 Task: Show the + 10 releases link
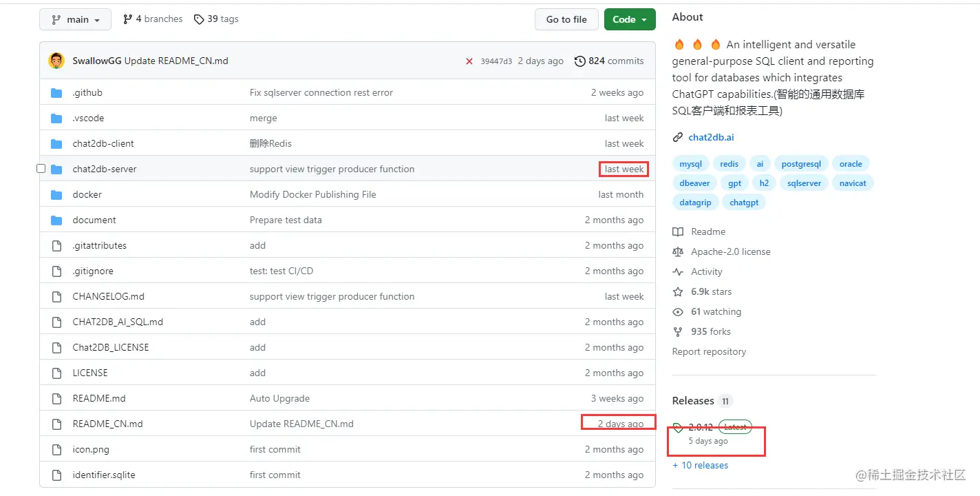(700, 465)
